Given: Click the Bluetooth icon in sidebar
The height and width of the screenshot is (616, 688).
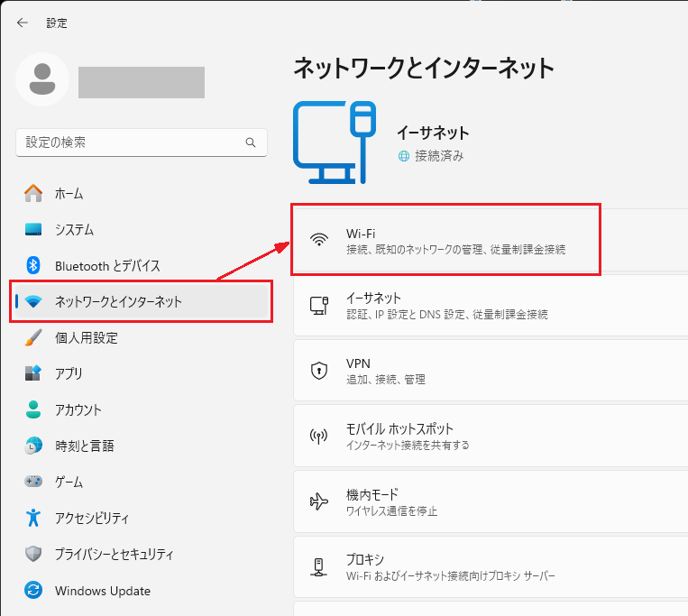Looking at the screenshot, I should pos(33,265).
